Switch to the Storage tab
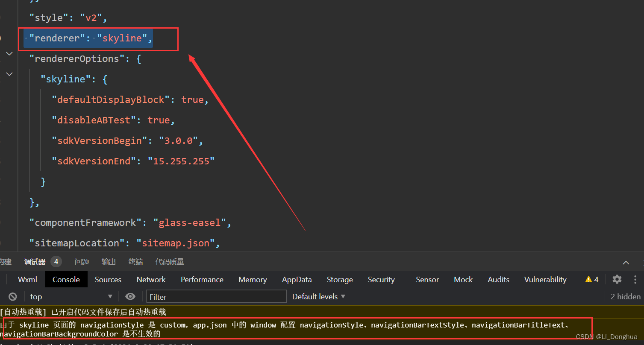The height and width of the screenshot is (345, 644). pos(339,279)
